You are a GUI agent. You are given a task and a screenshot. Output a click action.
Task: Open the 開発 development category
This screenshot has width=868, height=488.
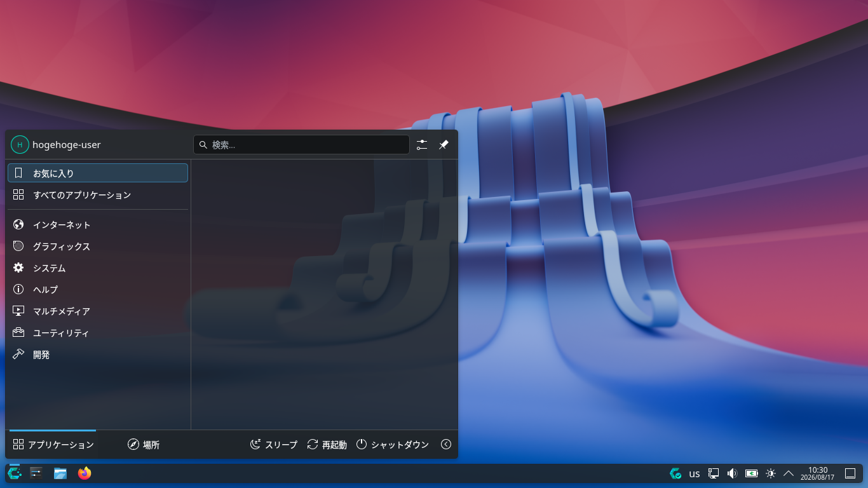click(98, 355)
